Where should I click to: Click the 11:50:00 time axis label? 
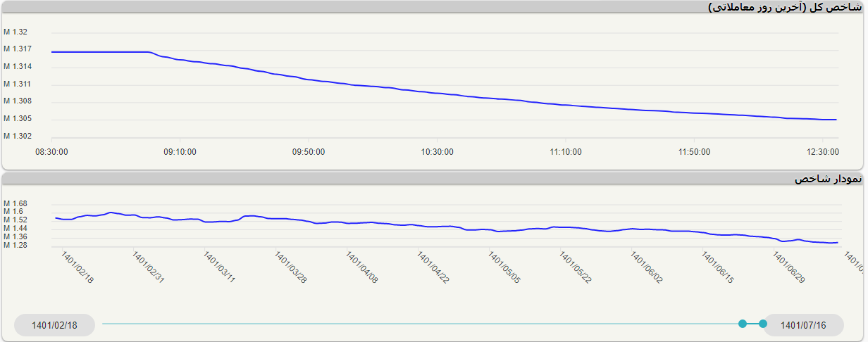click(694, 151)
